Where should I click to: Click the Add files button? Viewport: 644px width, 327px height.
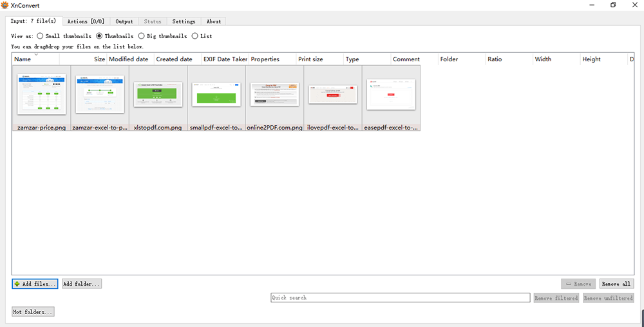tap(35, 284)
